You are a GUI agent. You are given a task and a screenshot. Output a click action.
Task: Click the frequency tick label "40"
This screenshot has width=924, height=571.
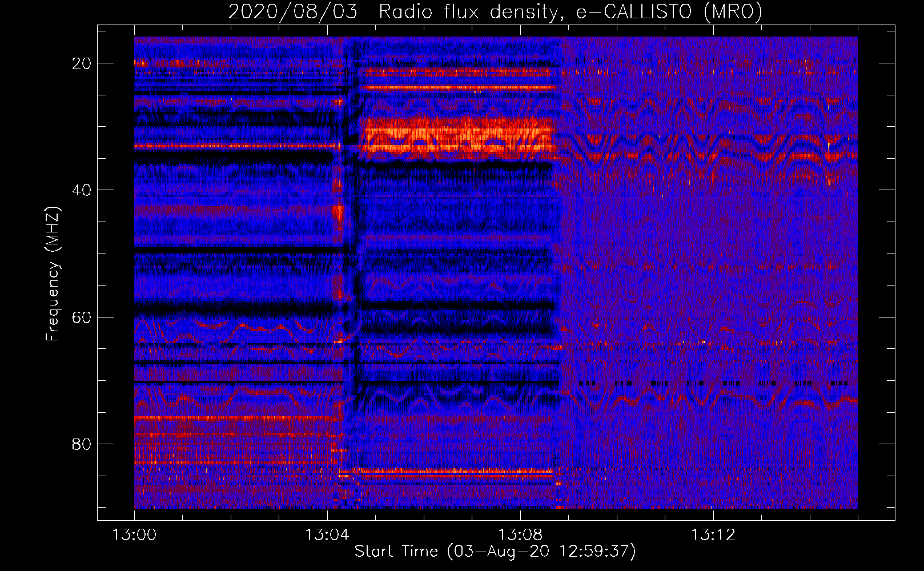[x=82, y=190]
